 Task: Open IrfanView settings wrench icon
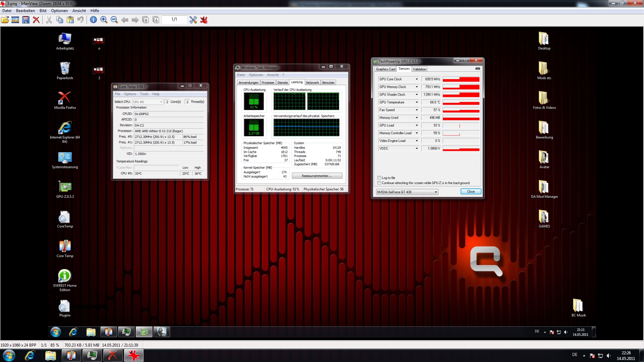point(193,20)
